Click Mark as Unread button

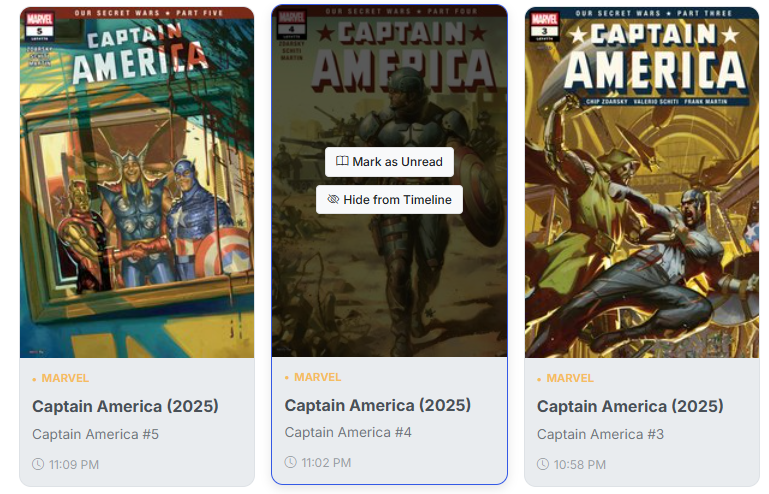[x=389, y=162]
